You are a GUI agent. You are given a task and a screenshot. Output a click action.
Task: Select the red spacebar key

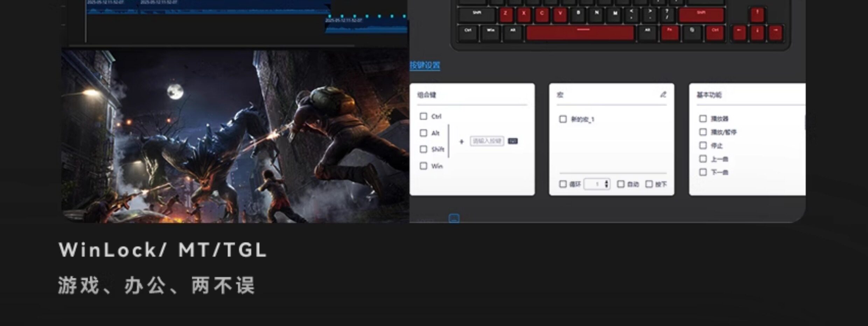pos(580,33)
